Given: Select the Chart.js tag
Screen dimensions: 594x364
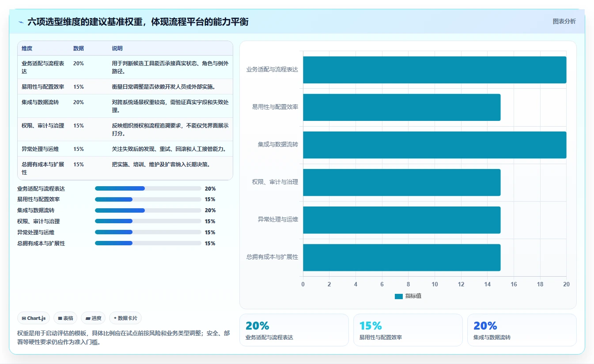Looking at the screenshot, I should coord(34,318).
